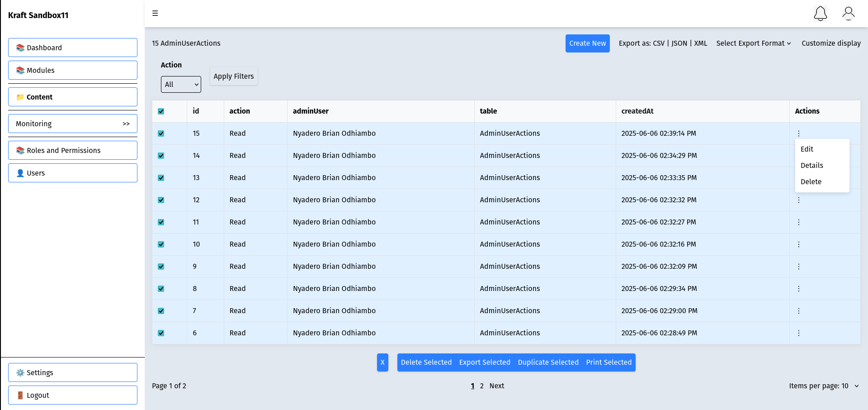Click Delete Selected button
Screen dimensions: 868x410
click(x=426, y=362)
